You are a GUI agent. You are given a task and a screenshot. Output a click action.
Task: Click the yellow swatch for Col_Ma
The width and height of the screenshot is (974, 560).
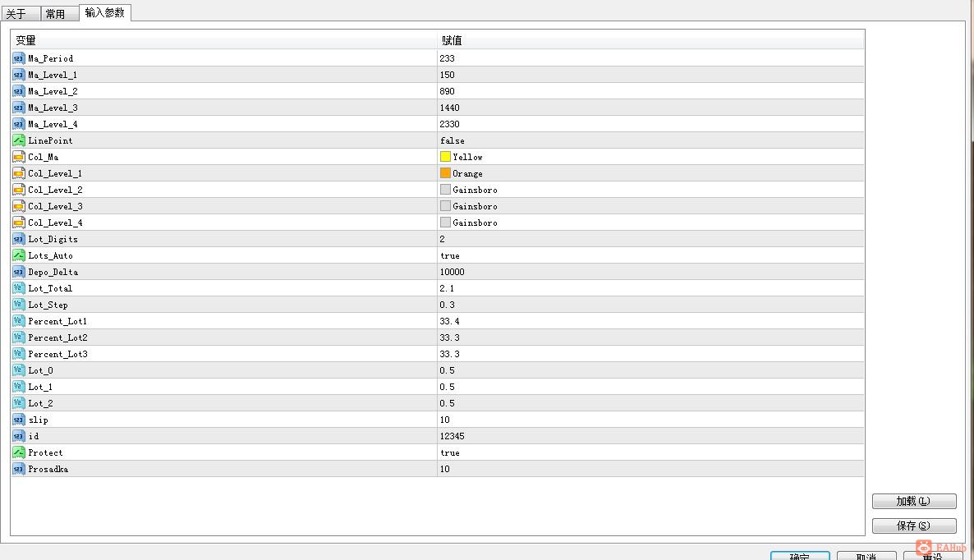(445, 157)
